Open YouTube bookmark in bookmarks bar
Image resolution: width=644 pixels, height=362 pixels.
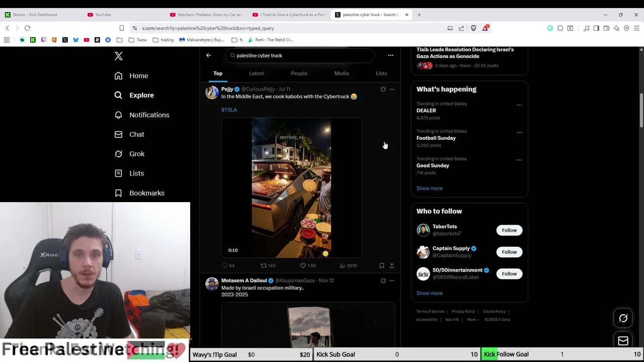pyautogui.click(x=87, y=40)
